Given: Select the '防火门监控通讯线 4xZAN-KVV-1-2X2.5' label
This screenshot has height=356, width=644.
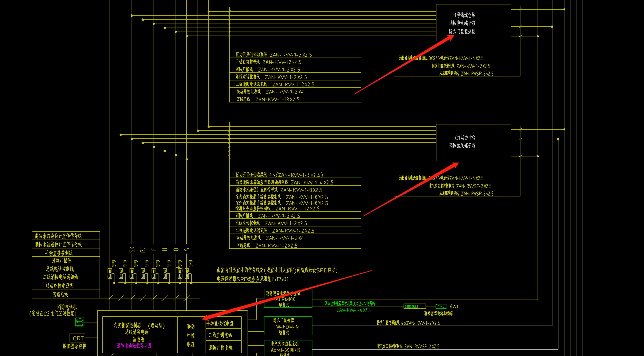Looking at the screenshot, I should tap(408, 323).
